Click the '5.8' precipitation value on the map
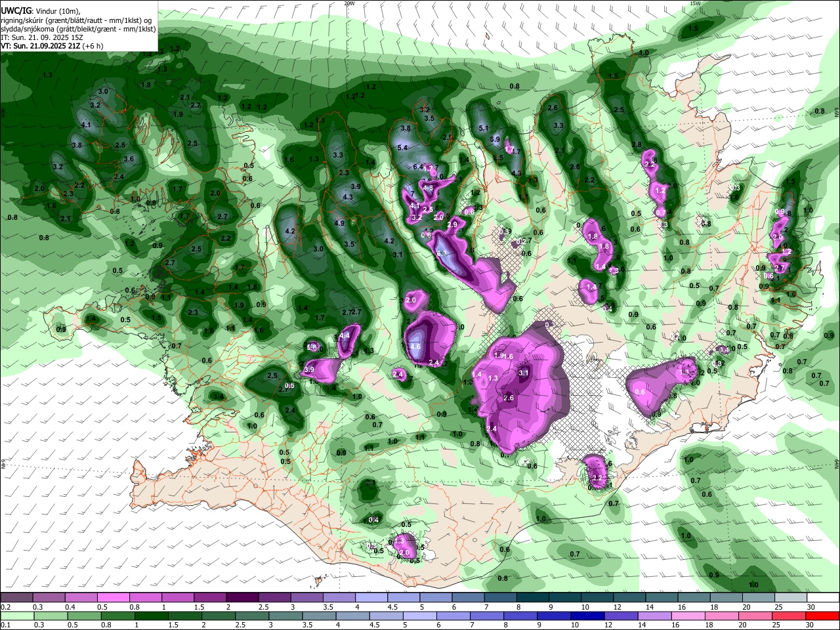 312,347
